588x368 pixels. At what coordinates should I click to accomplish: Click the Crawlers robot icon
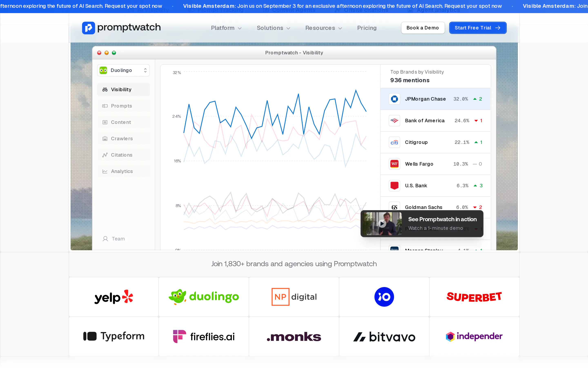(105, 138)
